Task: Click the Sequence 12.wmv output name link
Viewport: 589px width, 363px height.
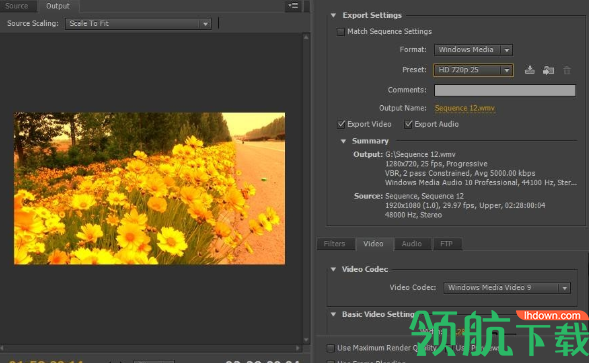Action: pos(465,108)
